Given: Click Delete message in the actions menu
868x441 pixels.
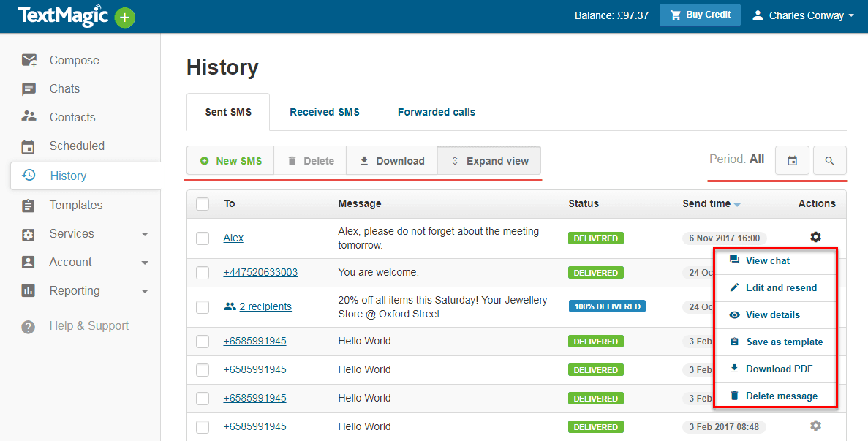Looking at the screenshot, I should [x=774, y=396].
